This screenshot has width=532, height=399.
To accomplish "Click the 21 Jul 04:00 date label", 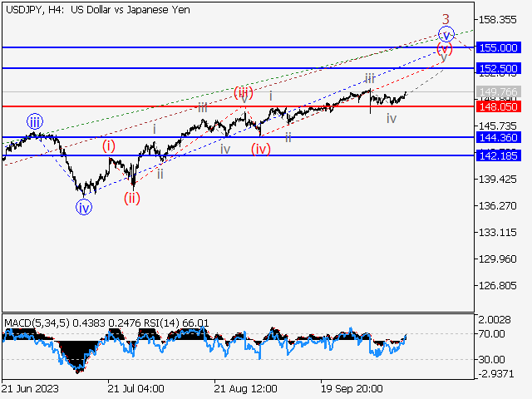I will click(x=136, y=388).
